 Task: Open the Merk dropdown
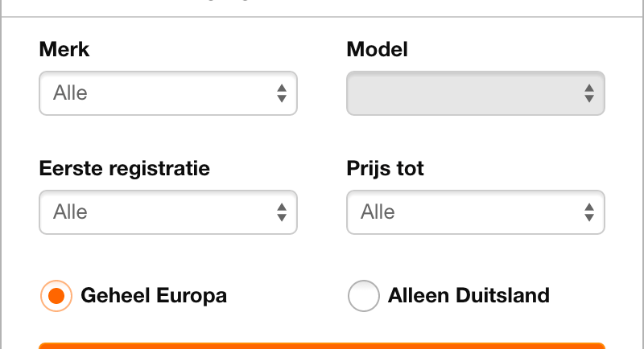[167, 93]
